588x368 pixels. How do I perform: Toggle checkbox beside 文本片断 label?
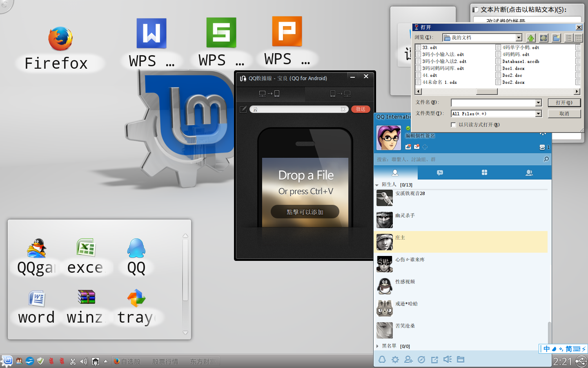click(475, 9)
